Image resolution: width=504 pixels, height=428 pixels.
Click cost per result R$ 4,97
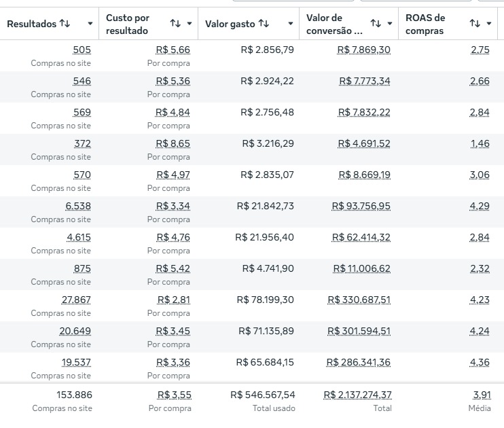click(x=173, y=175)
